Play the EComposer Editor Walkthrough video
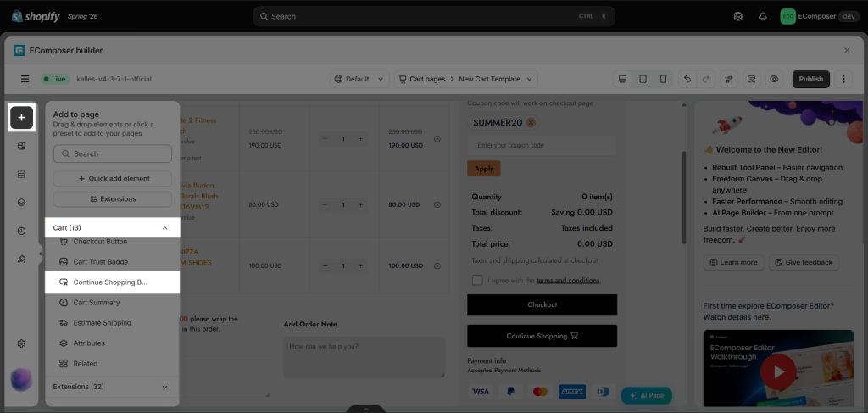Screen dimensions: 868x413 point(778,371)
